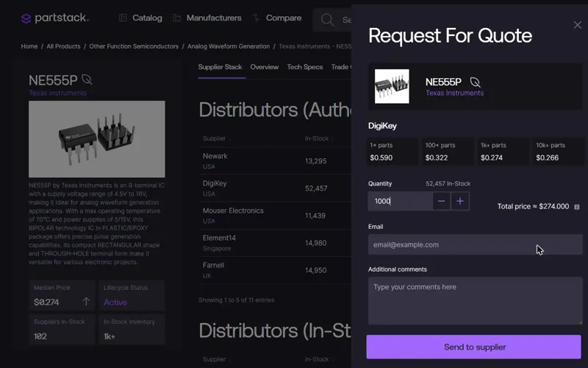Click the Quantity input field
Screen dimensions: 588x368
coord(400,201)
